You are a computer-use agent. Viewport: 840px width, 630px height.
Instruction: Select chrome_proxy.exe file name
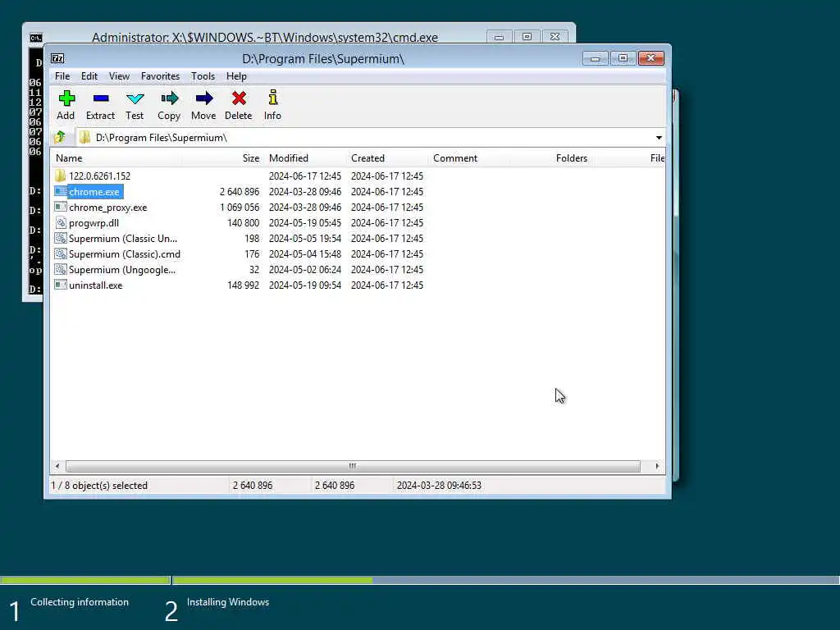[107, 208]
